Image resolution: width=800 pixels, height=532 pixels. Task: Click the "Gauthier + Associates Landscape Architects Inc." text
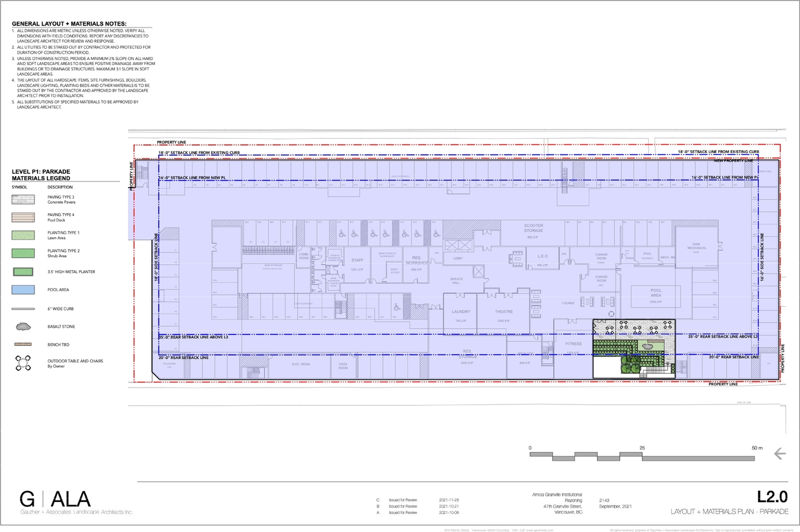(76, 512)
